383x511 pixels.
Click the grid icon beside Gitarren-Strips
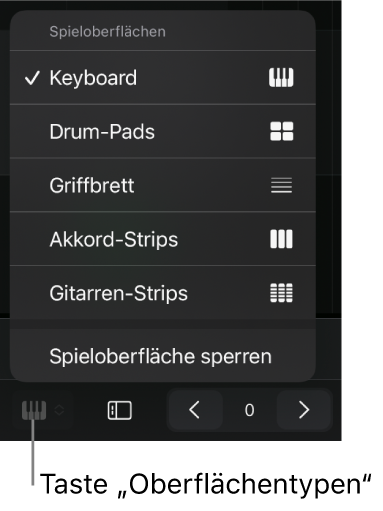tap(281, 293)
